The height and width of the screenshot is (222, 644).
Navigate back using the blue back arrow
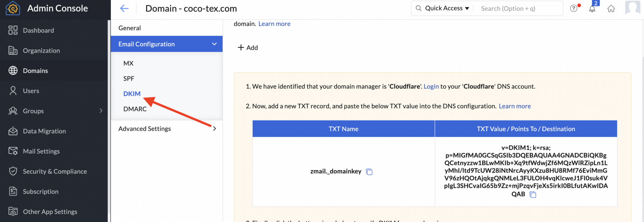(124, 8)
